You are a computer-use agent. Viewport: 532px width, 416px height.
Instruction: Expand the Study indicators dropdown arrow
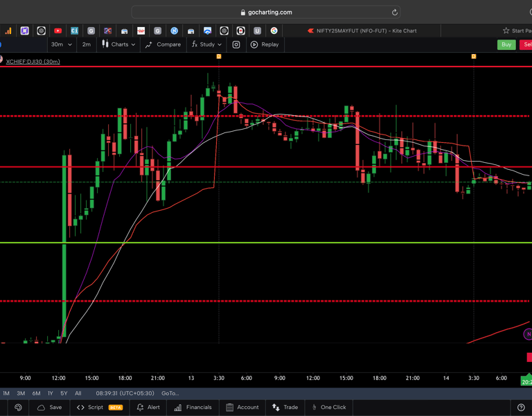[220, 44]
